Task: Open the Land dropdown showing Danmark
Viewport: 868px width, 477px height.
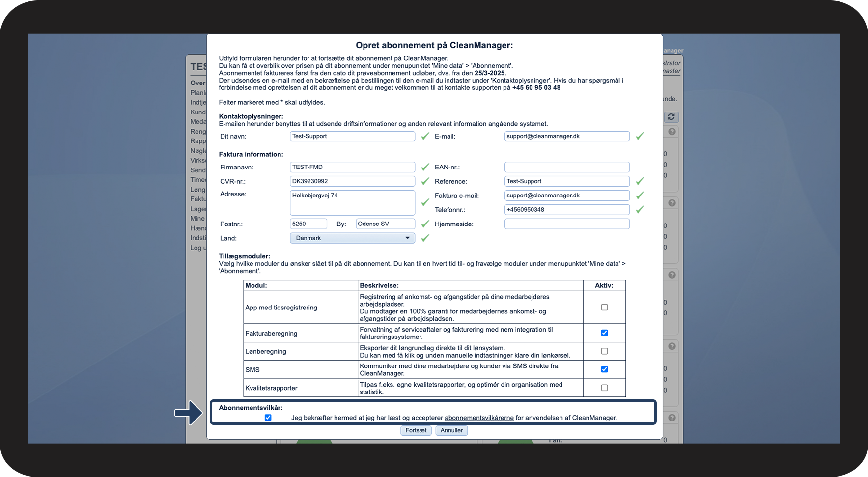Action: coord(352,238)
